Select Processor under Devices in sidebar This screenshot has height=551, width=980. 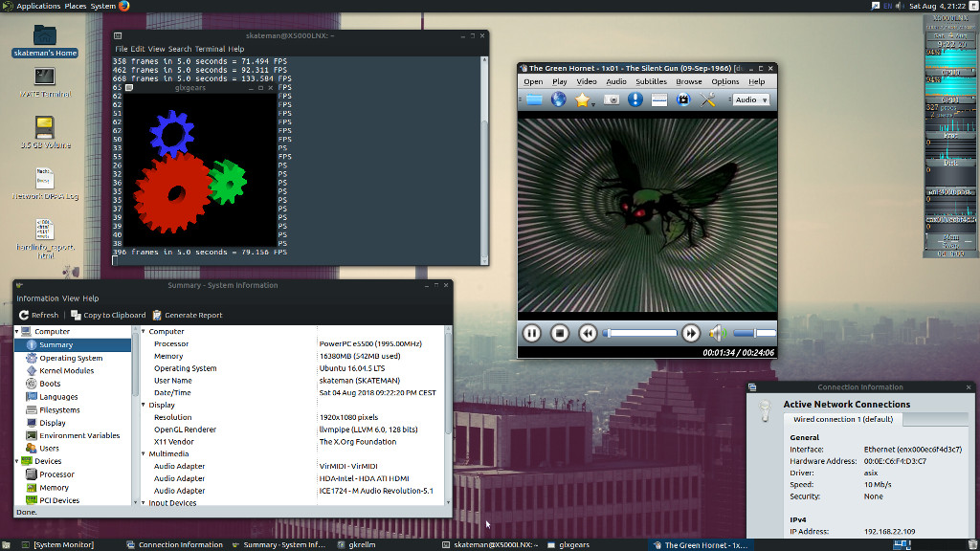56,474
